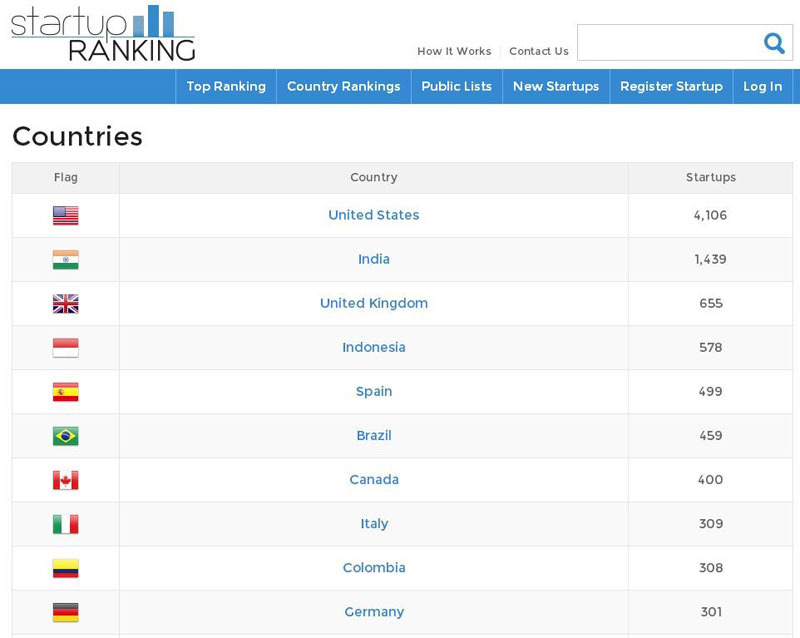Viewport: 800px width, 638px height.
Task: Click the Log In button
Action: [x=762, y=86]
